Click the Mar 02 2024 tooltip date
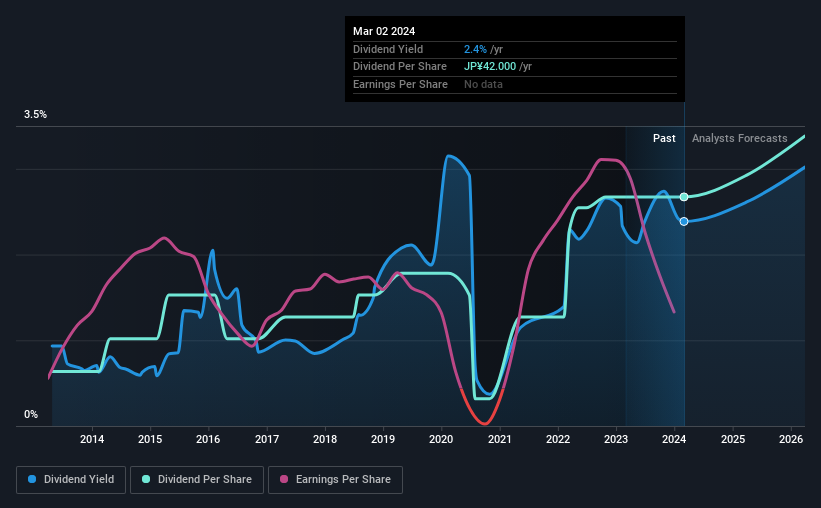 [384, 31]
